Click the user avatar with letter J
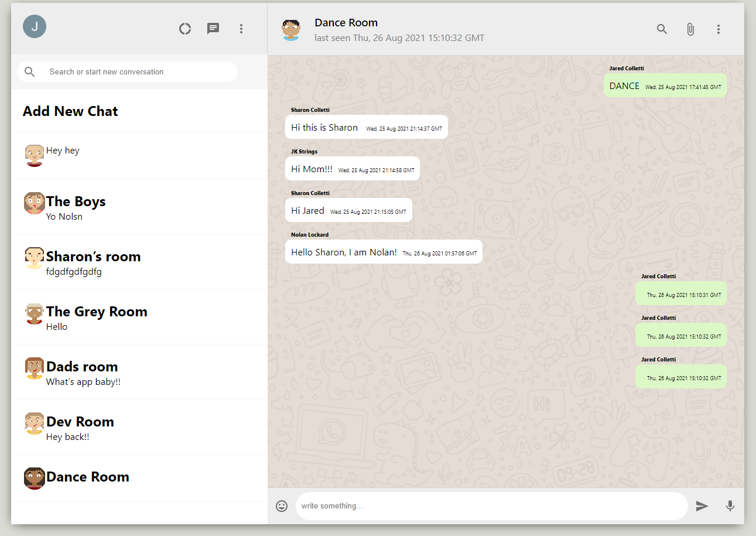 point(35,26)
